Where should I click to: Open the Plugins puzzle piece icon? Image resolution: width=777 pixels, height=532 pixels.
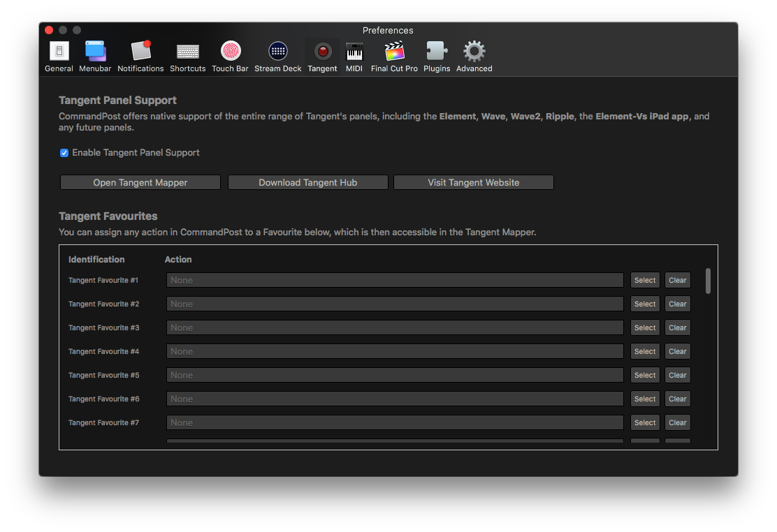click(x=437, y=52)
